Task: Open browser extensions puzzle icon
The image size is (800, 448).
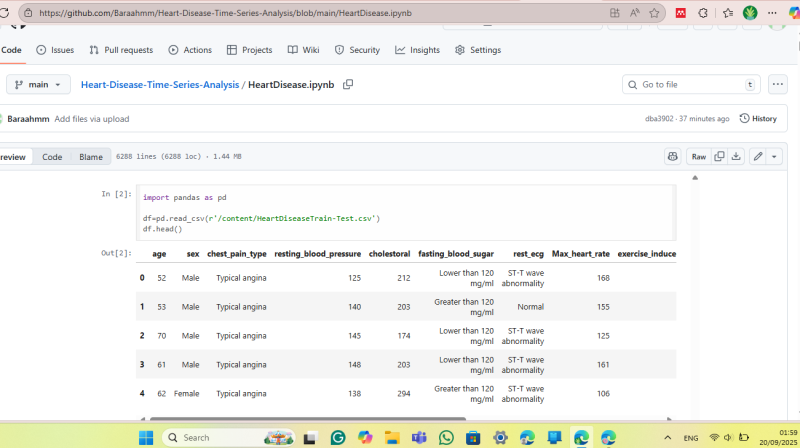Action: (x=703, y=13)
